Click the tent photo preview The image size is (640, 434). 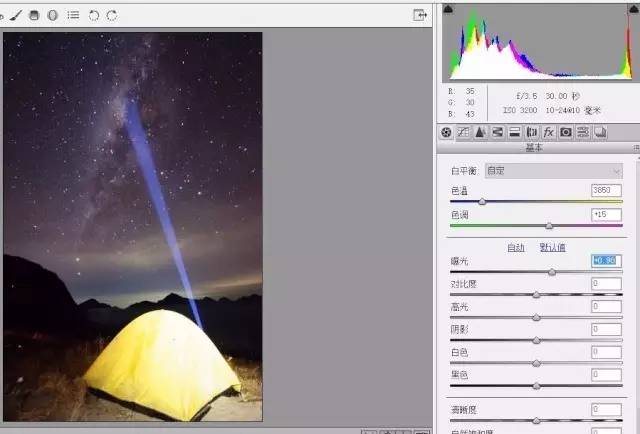[133, 227]
